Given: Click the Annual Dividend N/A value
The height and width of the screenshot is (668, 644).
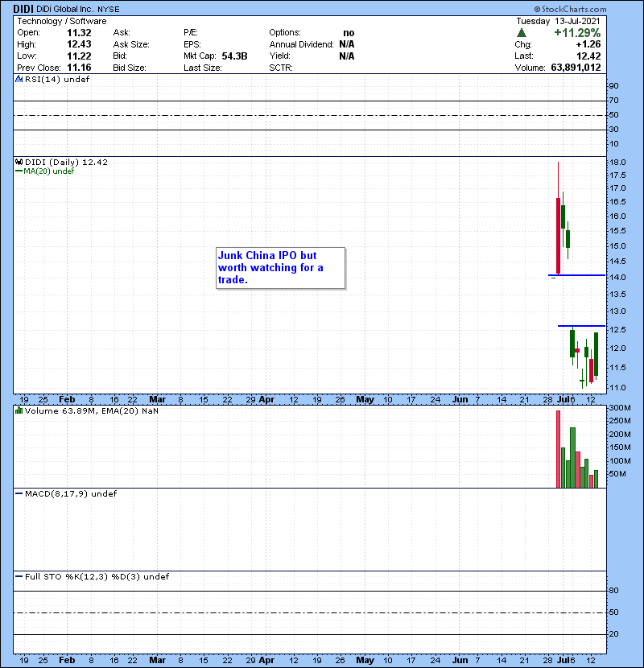Looking at the screenshot, I should point(347,44).
